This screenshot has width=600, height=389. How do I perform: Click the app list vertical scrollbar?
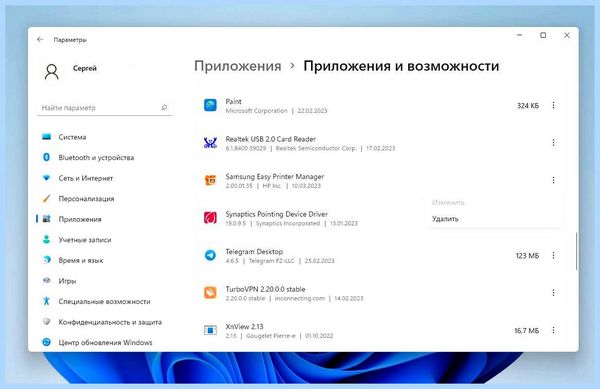[x=576, y=251]
